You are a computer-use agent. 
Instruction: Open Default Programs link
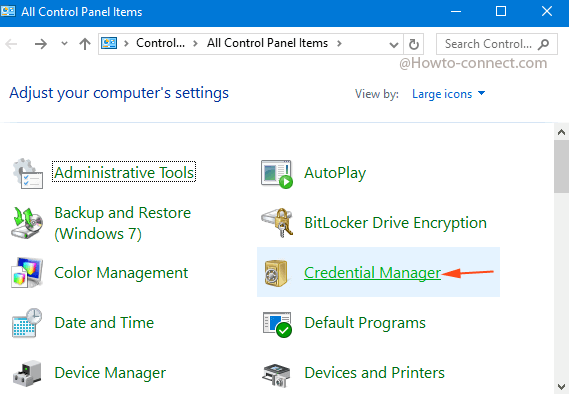click(365, 323)
